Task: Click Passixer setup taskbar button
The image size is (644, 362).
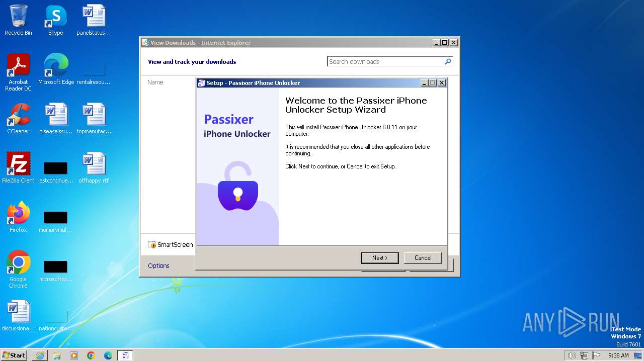Action: tap(125, 355)
